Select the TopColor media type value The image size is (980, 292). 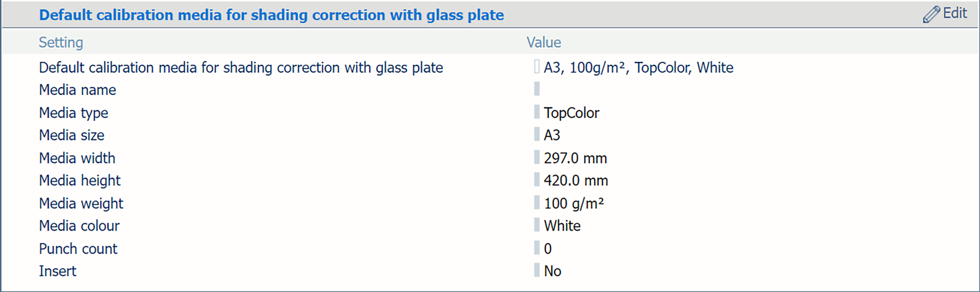pyautogui.click(x=571, y=113)
